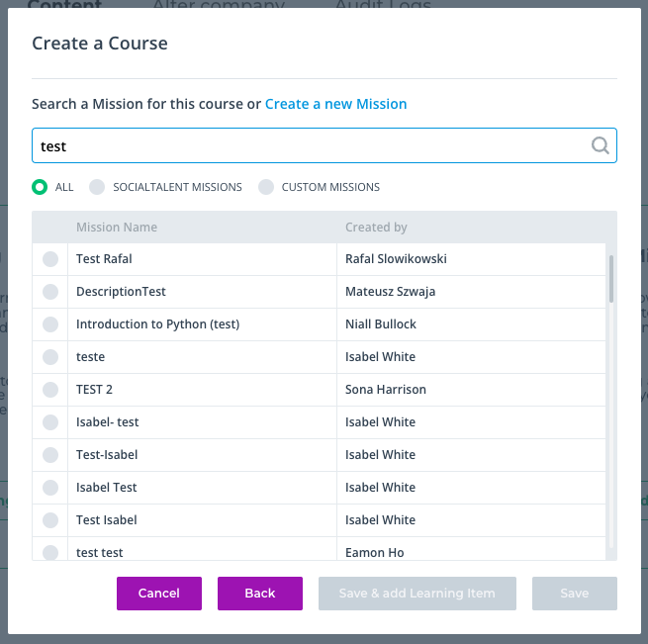648x644 pixels.
Task: Select the Isabel Test mission radio
Action: (x=50, y=488)
